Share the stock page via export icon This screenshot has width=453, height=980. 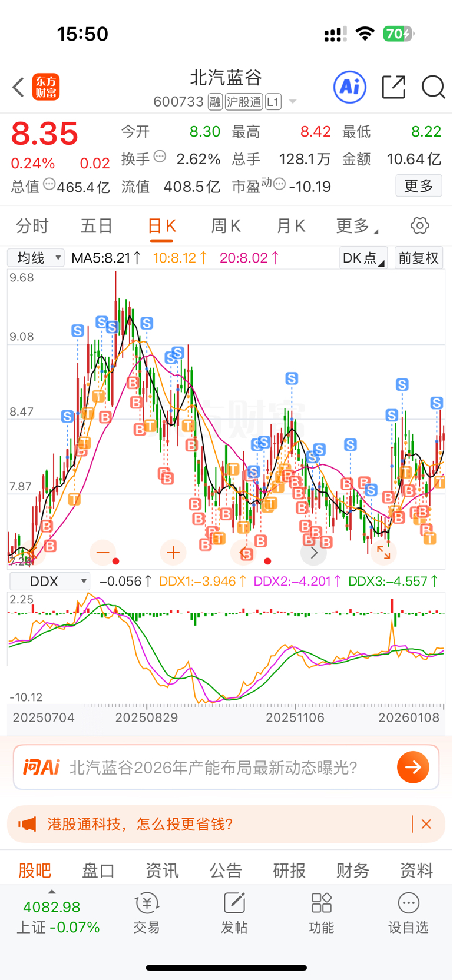[x=394, y=87]
